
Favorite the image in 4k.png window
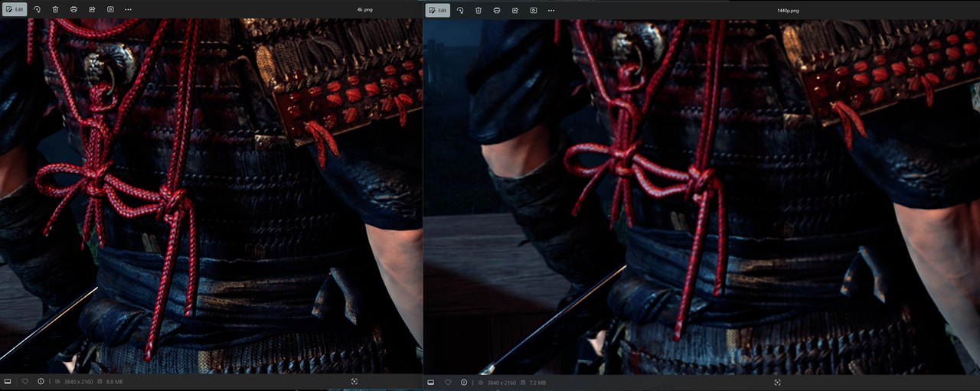24,381
